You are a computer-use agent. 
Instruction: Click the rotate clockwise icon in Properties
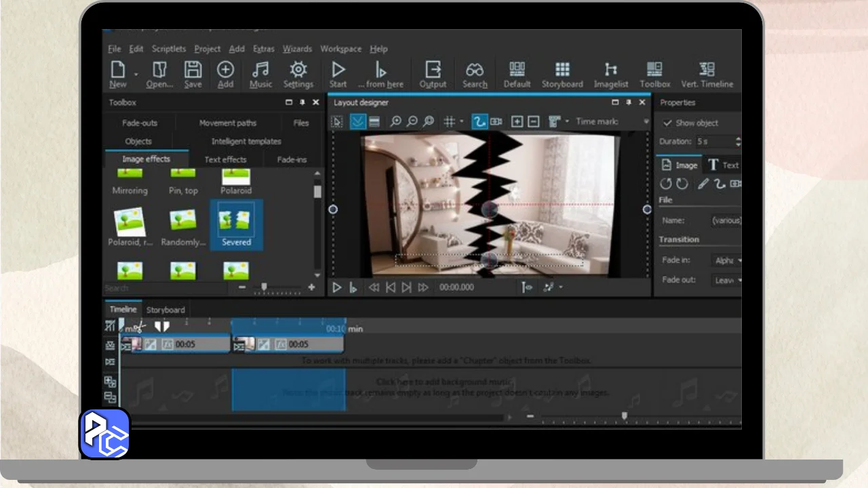(682, 184)
